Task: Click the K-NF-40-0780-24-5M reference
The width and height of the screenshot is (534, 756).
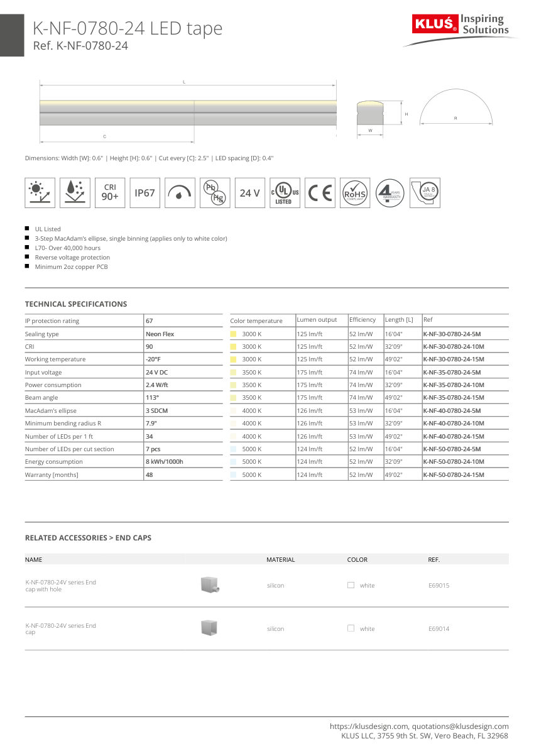Action: pyautogui.click(x=452, y=411)
